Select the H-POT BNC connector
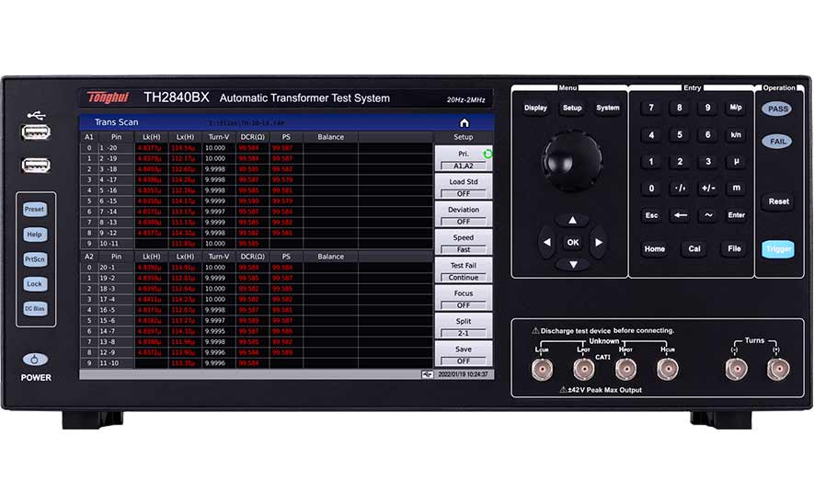814x504 pixels. pyautogui.click(x=625, y=370)
